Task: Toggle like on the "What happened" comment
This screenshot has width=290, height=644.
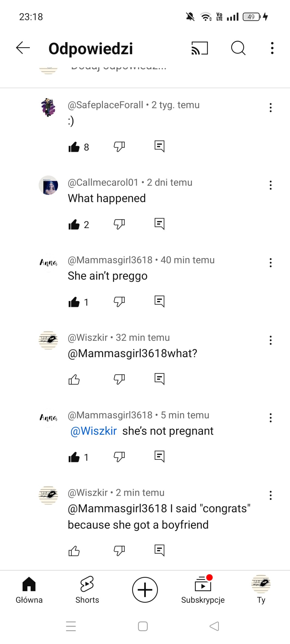Action: (74, 225)
